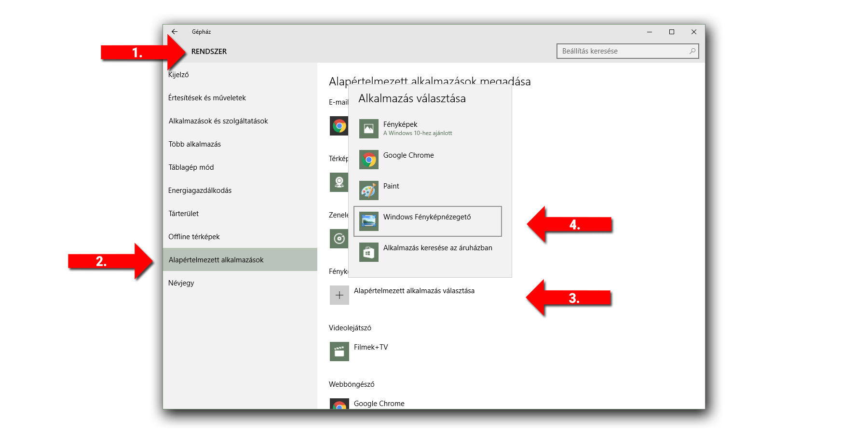Go to Alkalmazások és szolgáltatások
Screen dimensions: 868x434
pos(218,121)
